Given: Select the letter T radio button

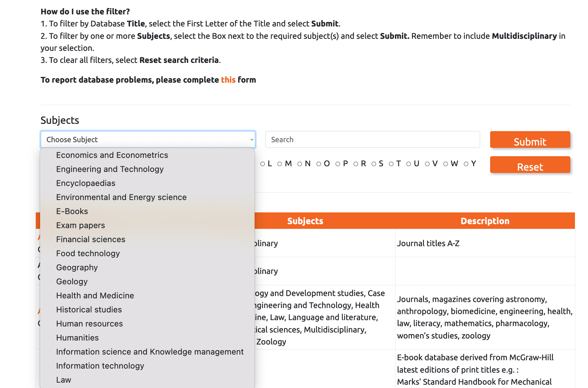Looking at the screenshot, I should [x=391, y=164].
